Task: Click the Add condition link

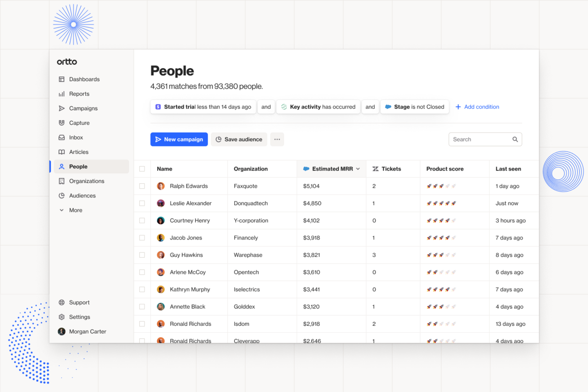Action: pos(477,106)
